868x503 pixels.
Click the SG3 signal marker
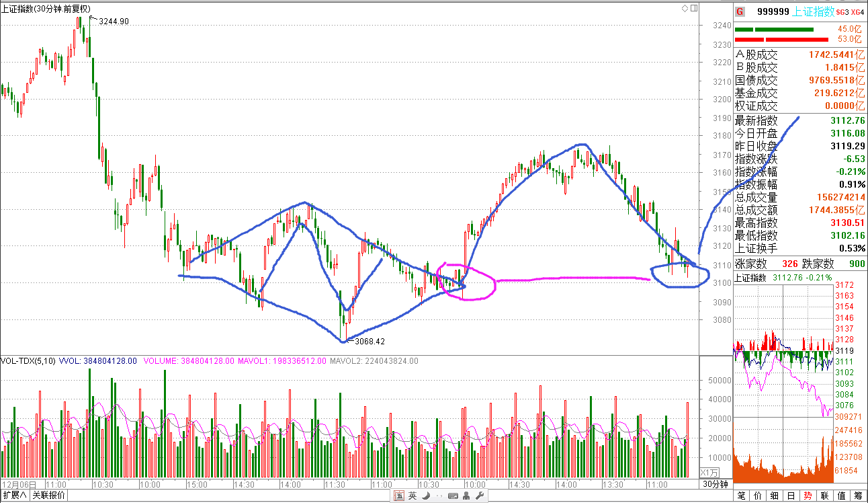[842, 12]
